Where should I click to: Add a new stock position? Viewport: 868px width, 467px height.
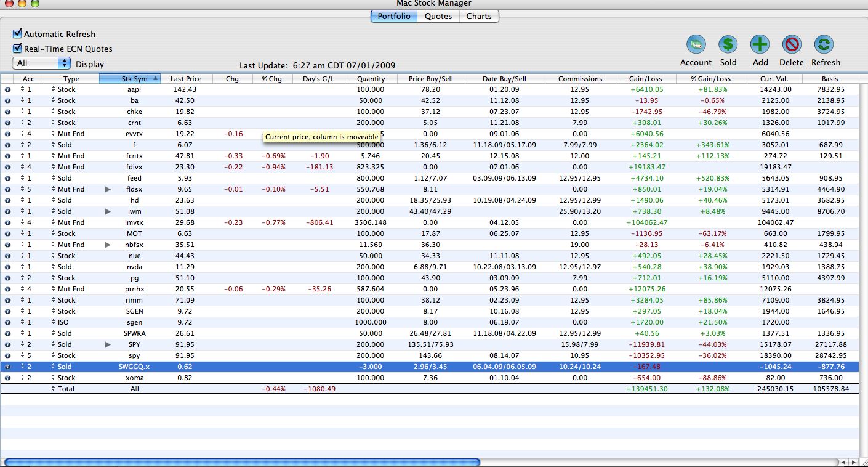[760, 46]
